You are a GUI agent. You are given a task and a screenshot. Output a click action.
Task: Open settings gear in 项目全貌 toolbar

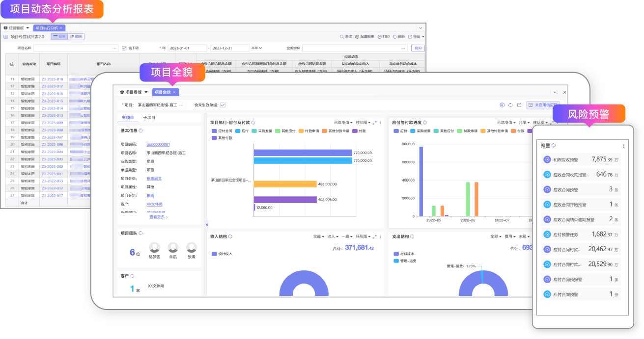(502, 105)
